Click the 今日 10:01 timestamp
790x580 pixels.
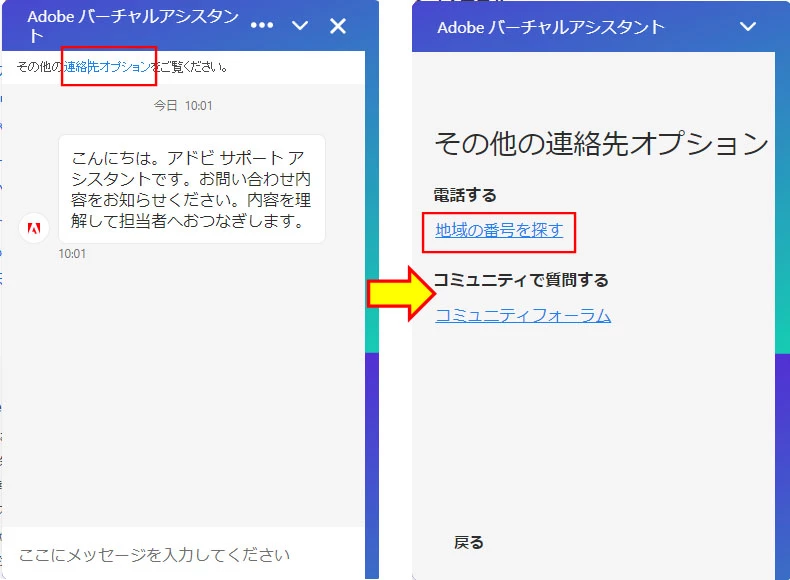coord(183,106)
